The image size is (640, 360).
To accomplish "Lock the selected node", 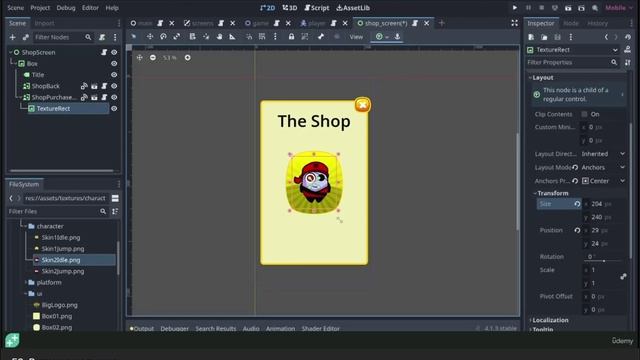I will point(291,37).
